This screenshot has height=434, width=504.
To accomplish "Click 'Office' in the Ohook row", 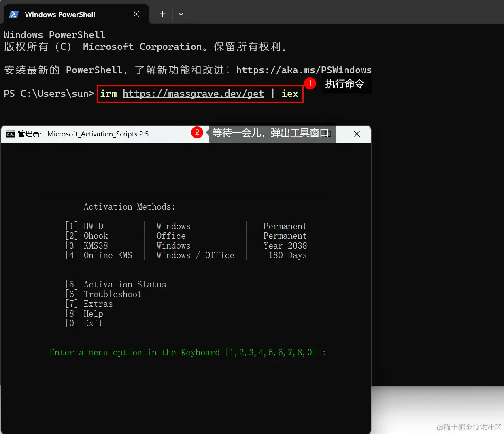I will coord(171,236).
